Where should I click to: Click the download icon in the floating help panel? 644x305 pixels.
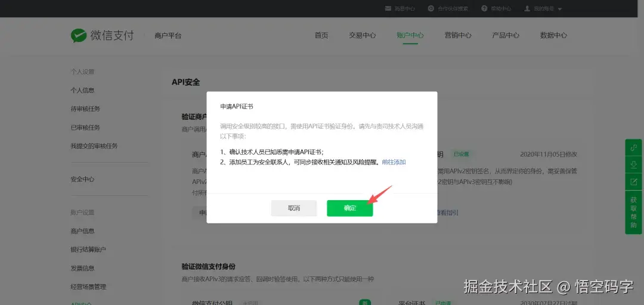(x=633, y=164)
